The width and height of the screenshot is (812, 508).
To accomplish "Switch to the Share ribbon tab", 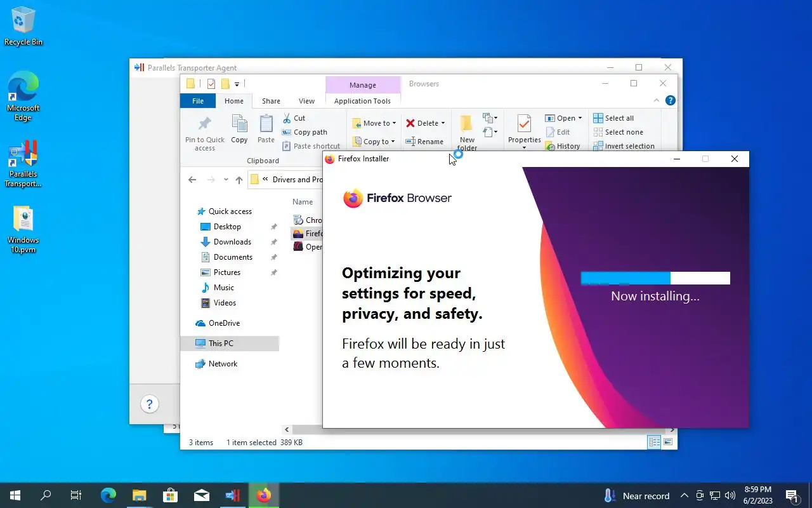I will click(x=271, y=101).
